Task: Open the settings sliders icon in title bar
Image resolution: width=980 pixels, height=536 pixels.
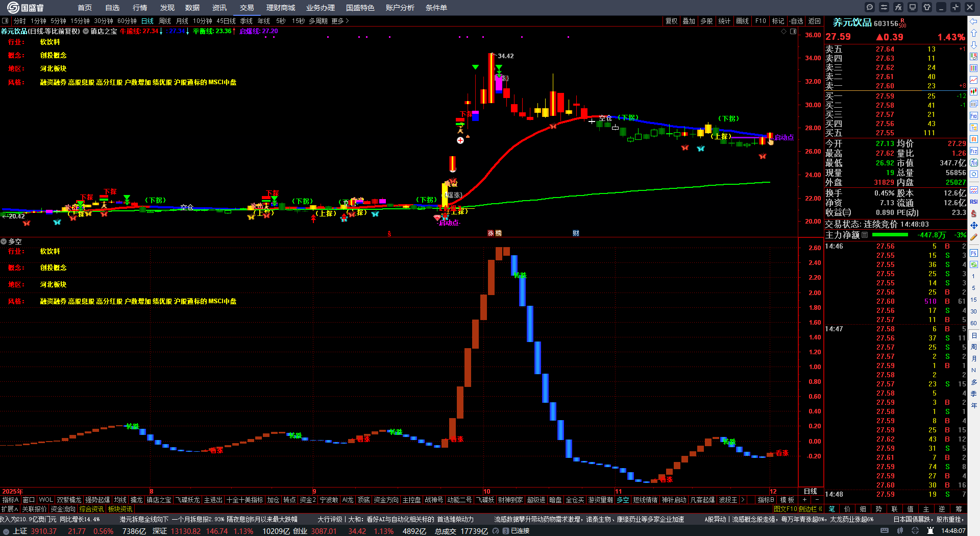Action: 884,7
